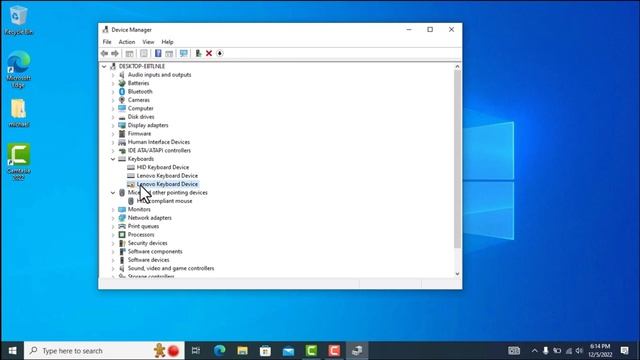Select the Software components category
The height and width of the screenshot is (360, 640).
point(155,251)
